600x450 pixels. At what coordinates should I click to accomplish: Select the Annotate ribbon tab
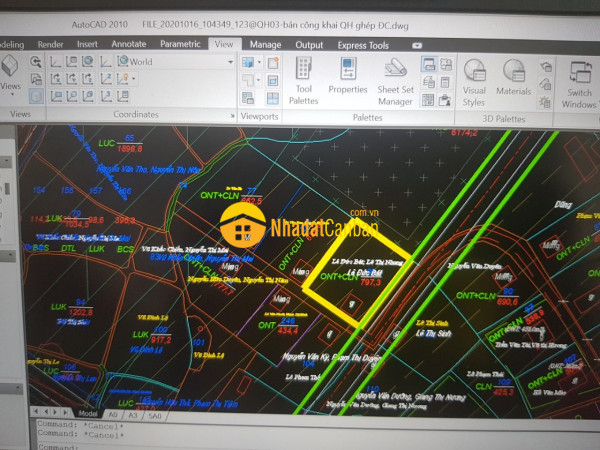click(x=128, y=44)
